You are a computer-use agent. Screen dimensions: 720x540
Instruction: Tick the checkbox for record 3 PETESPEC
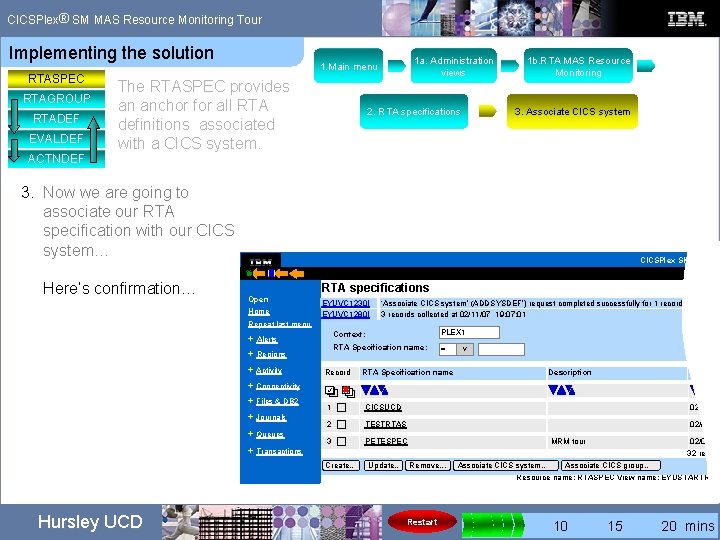[341, 441]
